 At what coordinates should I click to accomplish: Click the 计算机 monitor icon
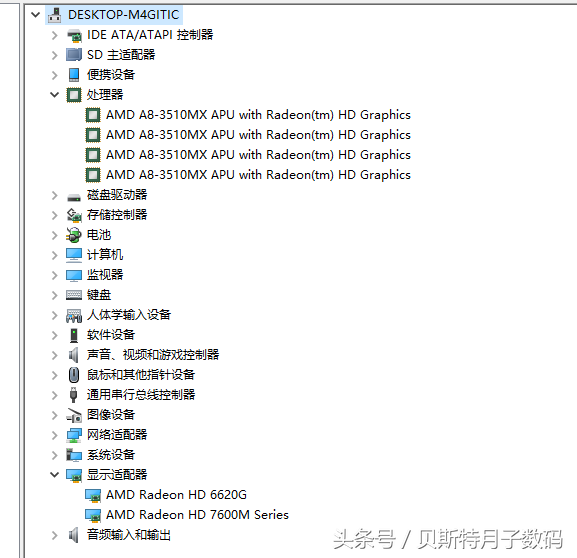74,255
